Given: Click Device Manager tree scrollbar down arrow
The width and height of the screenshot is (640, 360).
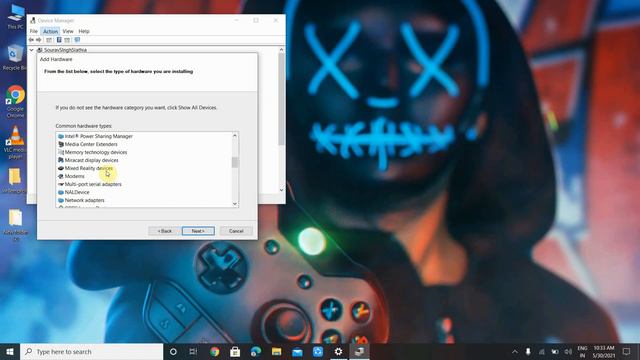Looking at the screenshot, I should pyautogui.click(x=281, y=190).
